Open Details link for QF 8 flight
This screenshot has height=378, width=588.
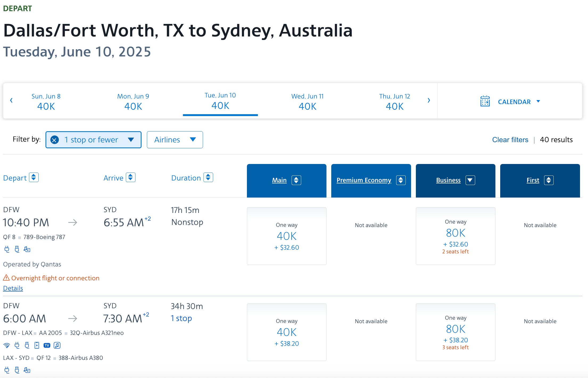[x=13, y=288]
